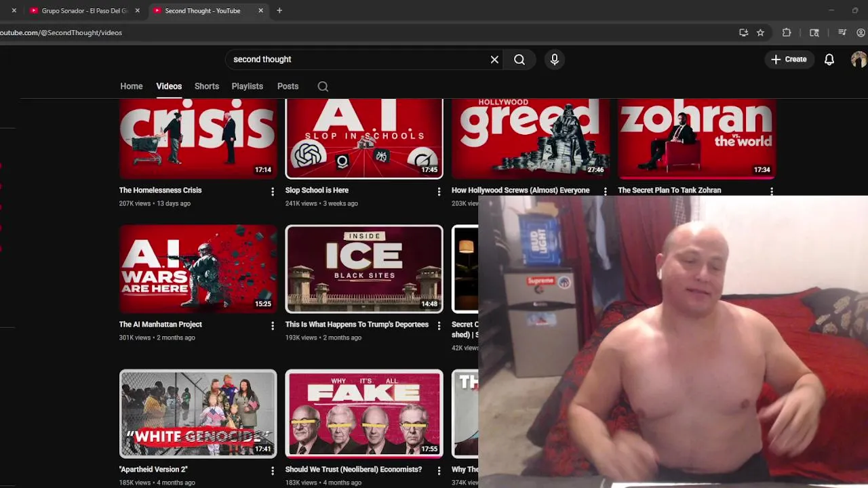Open a new browser tab
The height and width of the screenshot is (488, 868).
(x=279, y=10)
